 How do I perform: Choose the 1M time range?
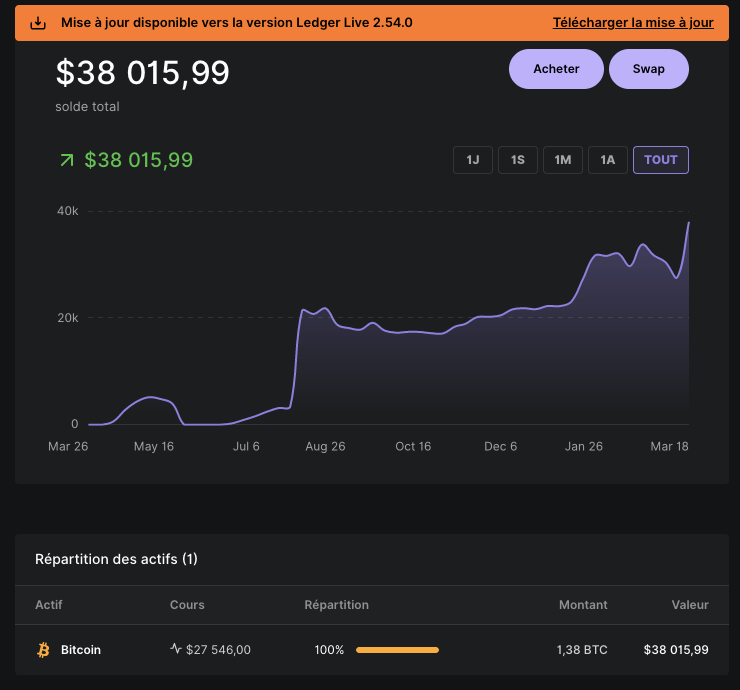coord(563,160)
